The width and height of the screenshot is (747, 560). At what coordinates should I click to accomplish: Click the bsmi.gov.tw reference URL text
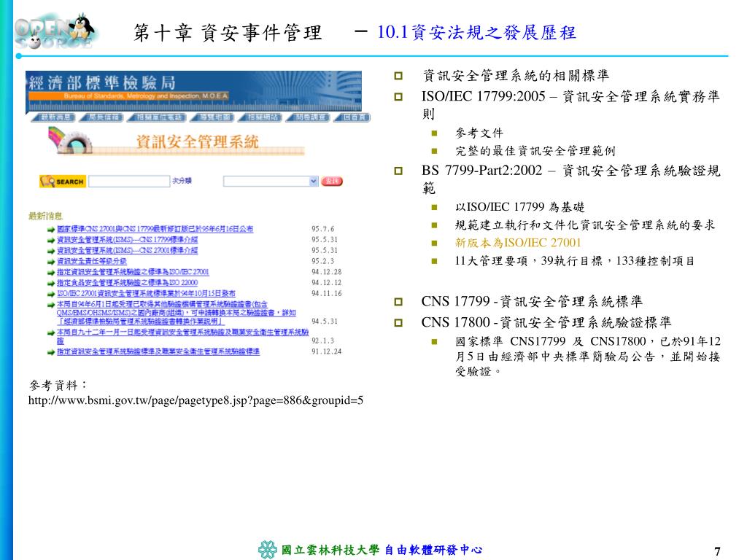point(196,400)
